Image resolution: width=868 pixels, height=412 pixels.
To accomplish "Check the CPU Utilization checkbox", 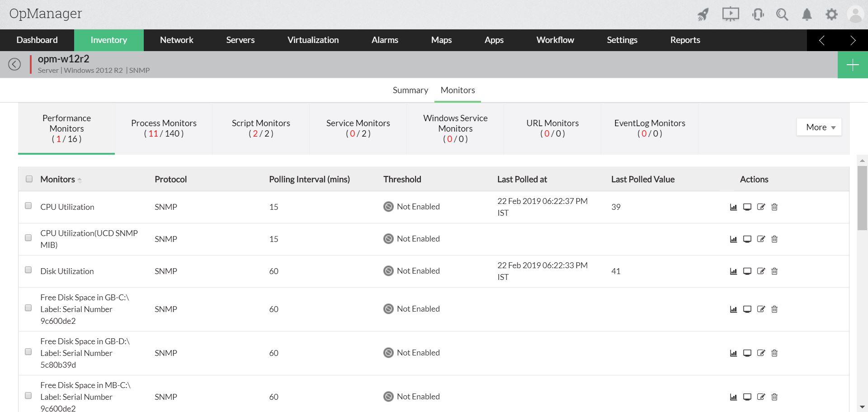I will [x=28, y=206].
